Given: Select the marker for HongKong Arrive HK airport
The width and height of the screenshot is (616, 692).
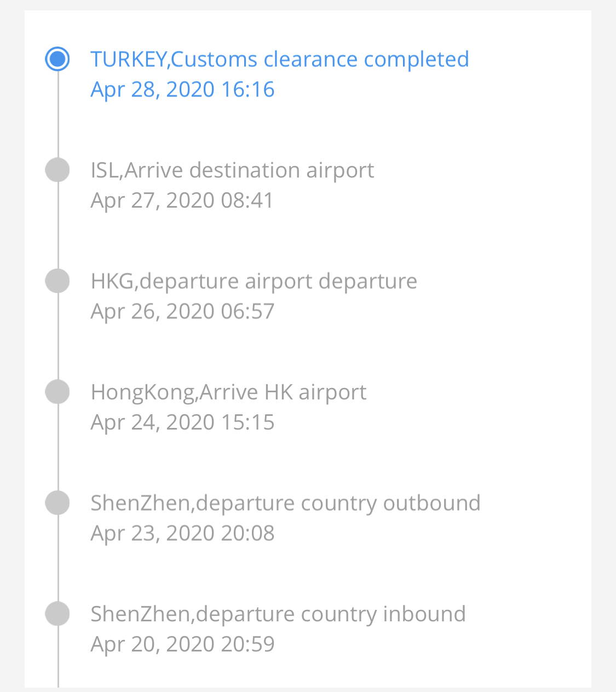Looking at the screenshot, I should pyautogui.click(x=57, y=392).
